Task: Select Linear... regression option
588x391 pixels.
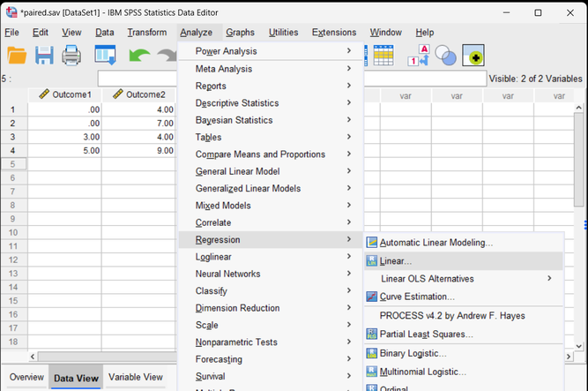Action: [x=464, y=260]
